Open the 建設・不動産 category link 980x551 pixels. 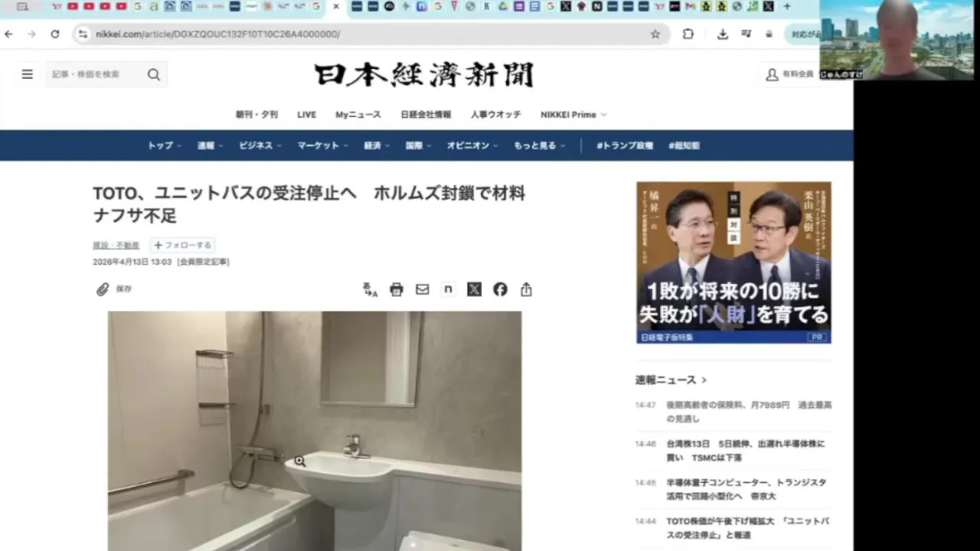116,246
